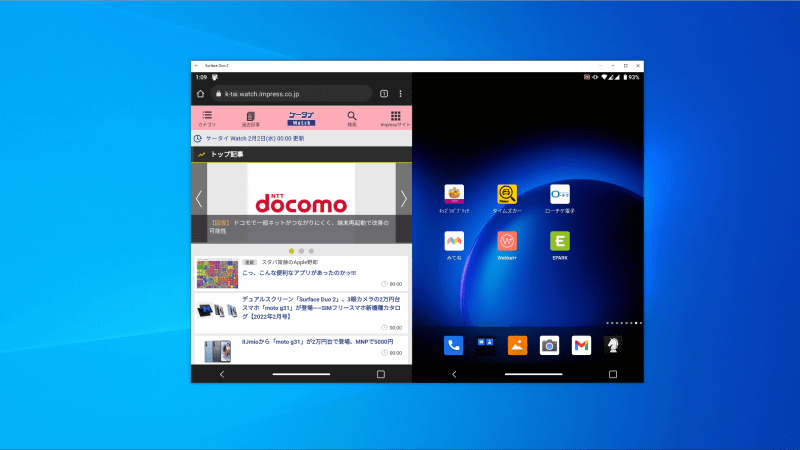Click the ケータイ Watch logo
The width and height of the screenshot is (800, 450).
pos(302,118)
